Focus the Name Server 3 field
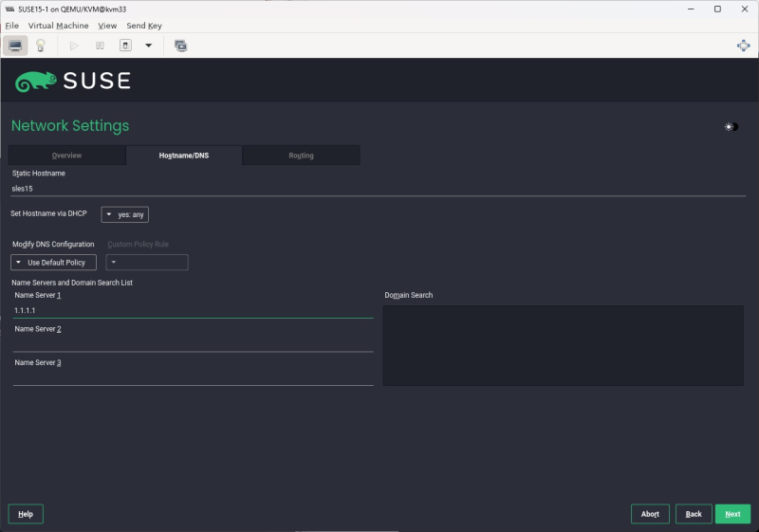The height and width of the screenshot is (532, 759). (194, 377)
